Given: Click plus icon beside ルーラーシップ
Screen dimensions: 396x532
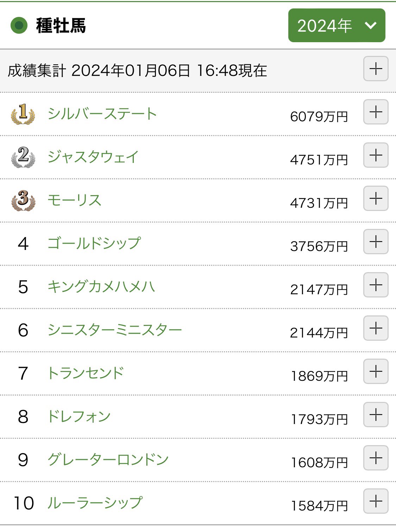Looking at the screenshot, I should tap(376, 501).
